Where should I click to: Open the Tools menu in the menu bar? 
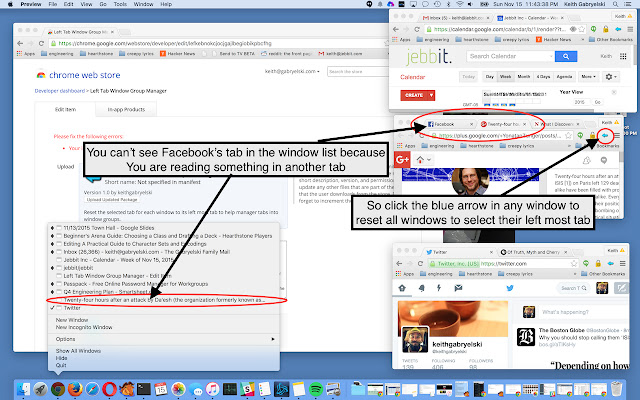(x=120, y=4)
